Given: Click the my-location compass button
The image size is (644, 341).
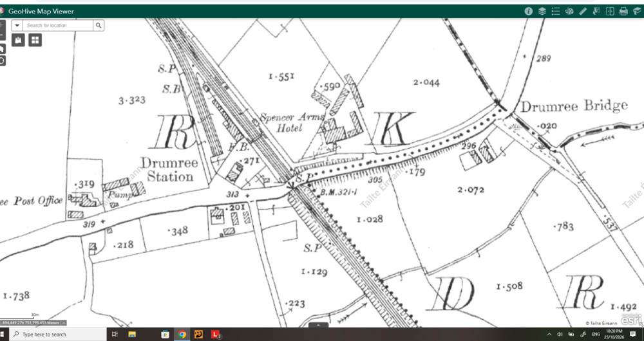Looking at the screenshot, I should click(2, 60).
